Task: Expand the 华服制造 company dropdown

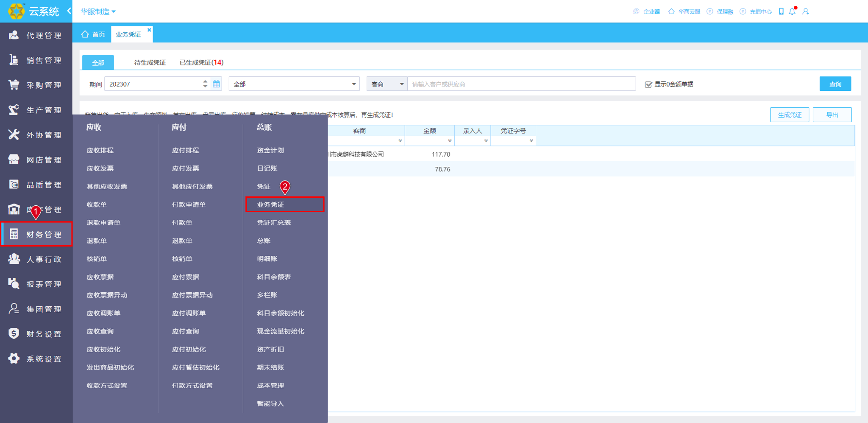Action: coord(98,11)
